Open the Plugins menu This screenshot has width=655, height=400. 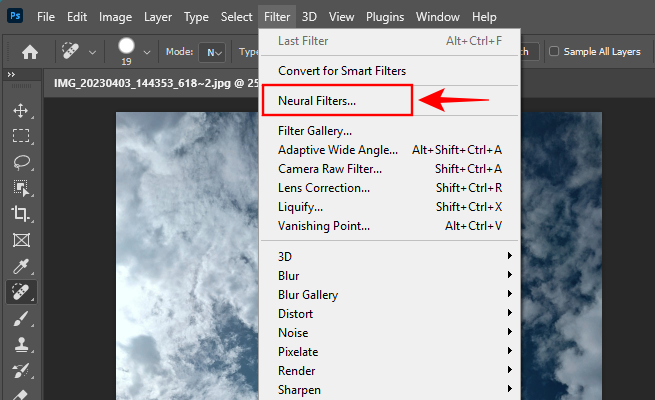pos(385,17)
